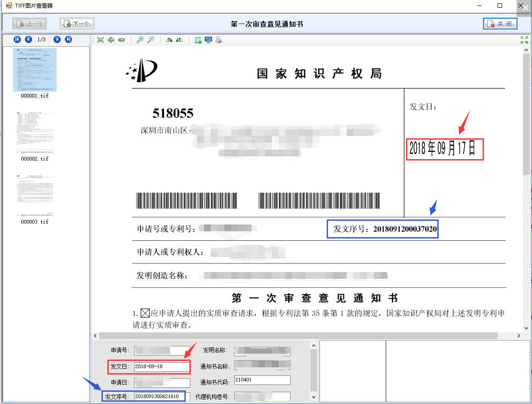Click the 代理机构卷号 input field
The image size is (532, 404).
pos(262,396)
